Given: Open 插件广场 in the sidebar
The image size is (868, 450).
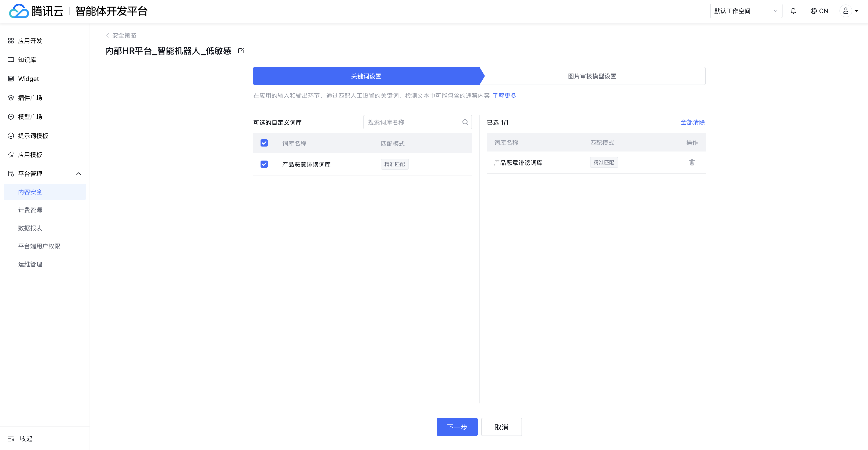Looking at the screenshot, I should click(30, 98).
